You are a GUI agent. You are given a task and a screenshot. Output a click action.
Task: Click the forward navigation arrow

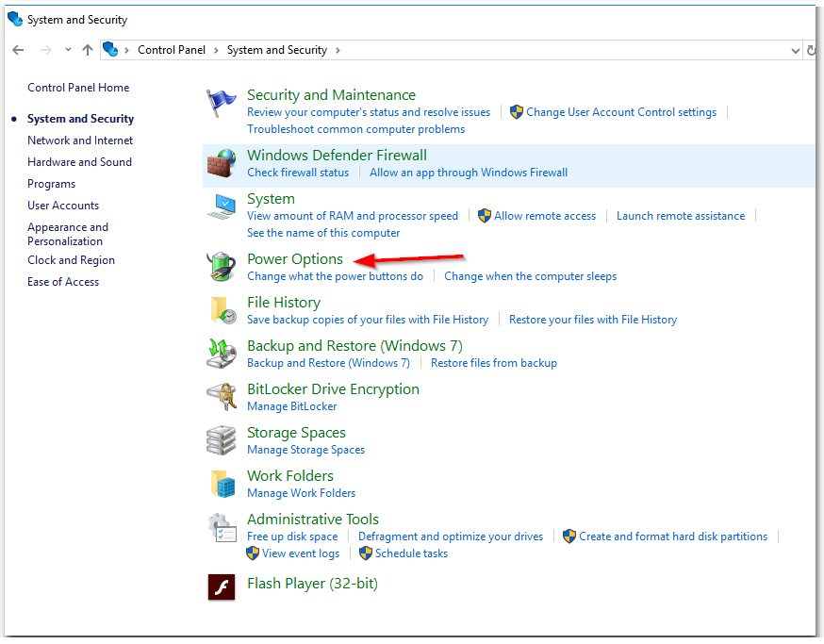point(46,50)
